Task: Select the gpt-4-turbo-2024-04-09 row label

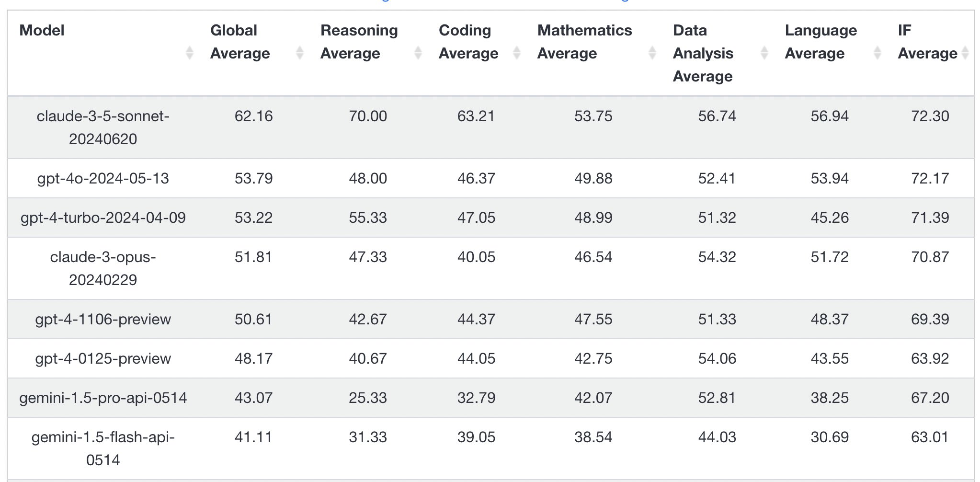Action: 103,218
